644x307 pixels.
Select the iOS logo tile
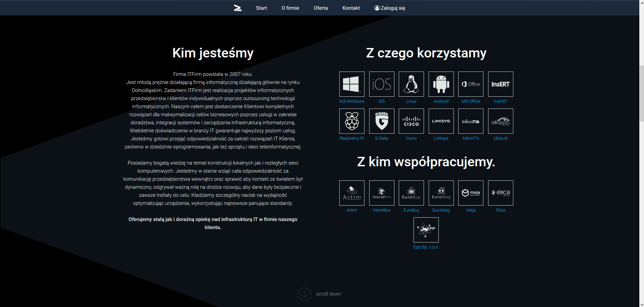point(382,84)
